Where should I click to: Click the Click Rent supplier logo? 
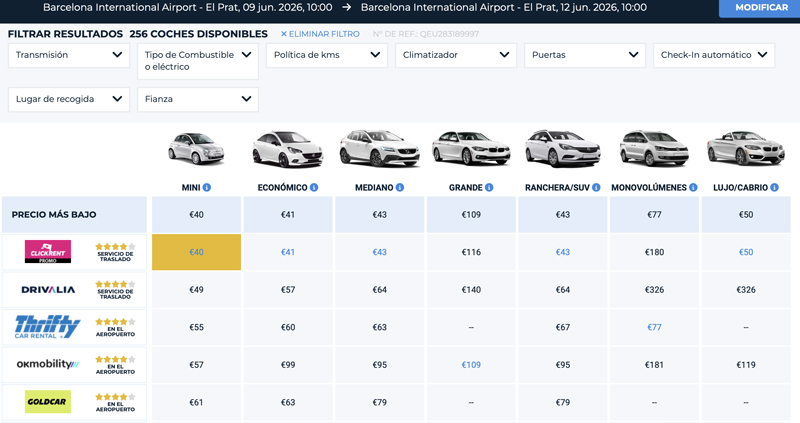(x=48, y=252)
